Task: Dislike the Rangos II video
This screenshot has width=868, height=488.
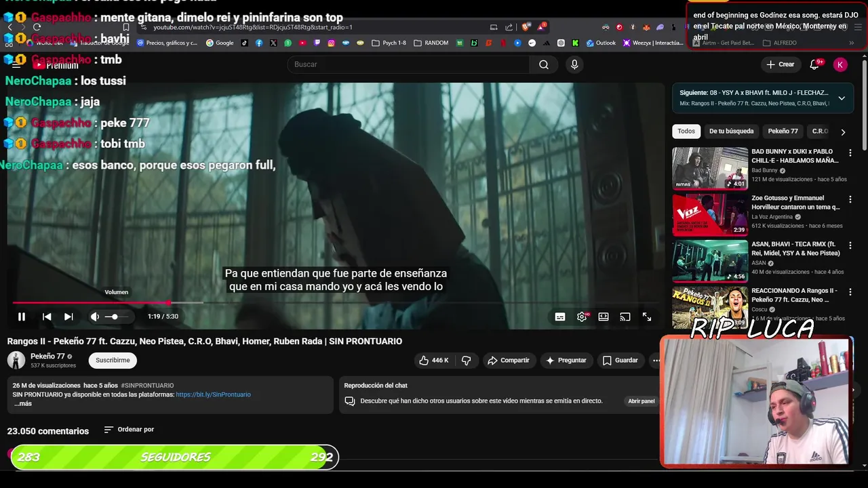Action: click(467, 361)
